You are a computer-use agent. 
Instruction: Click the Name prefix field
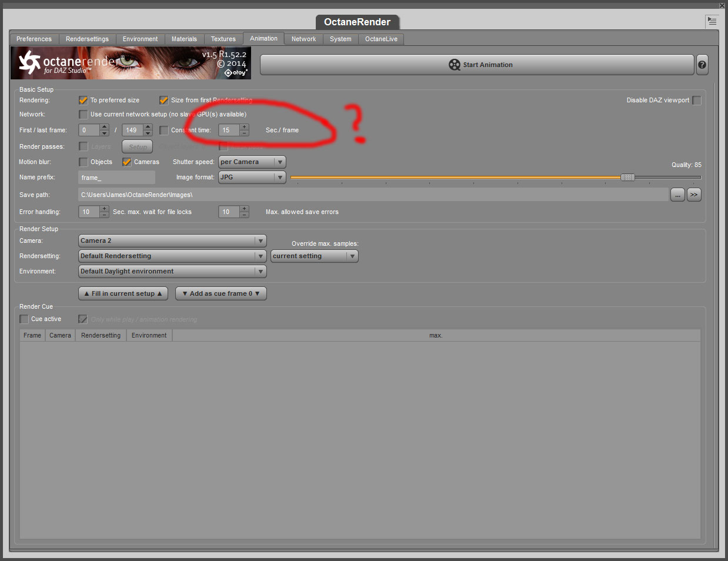pos(117,178)
